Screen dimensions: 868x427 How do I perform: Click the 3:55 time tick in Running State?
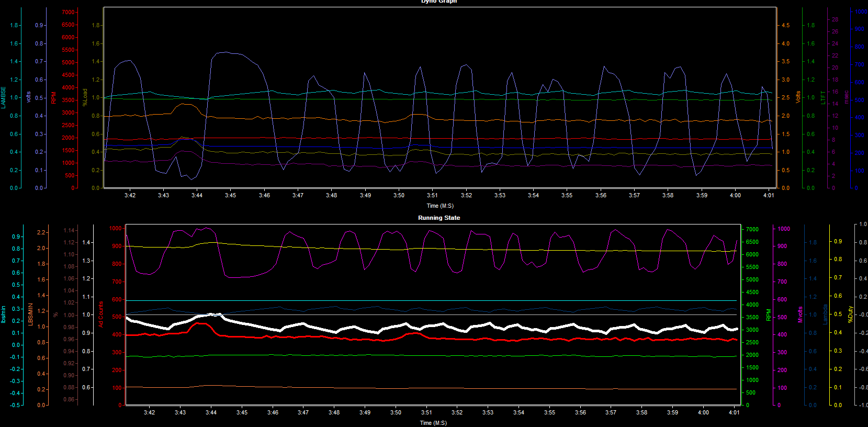[x=549, y=412]
